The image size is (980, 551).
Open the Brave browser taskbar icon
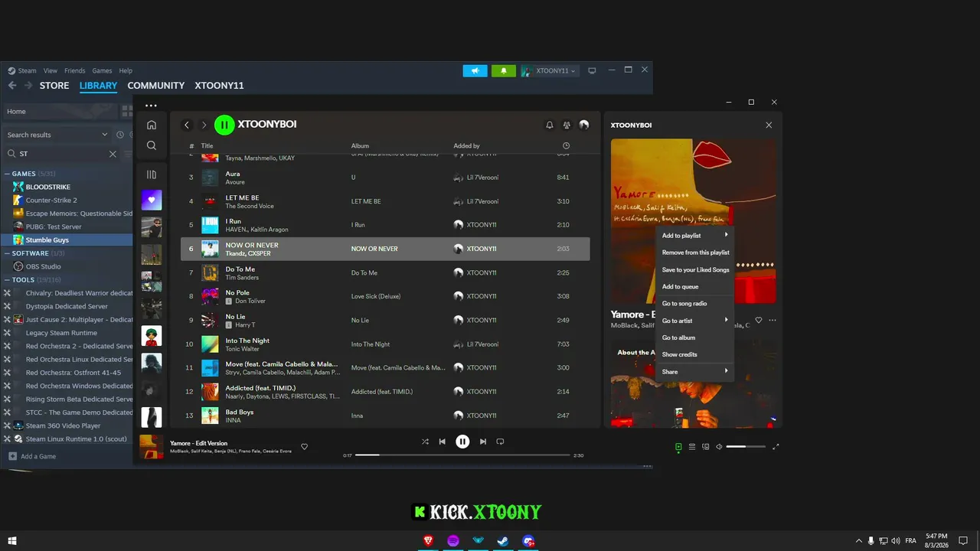pyautogui.click(x=429, y=540)
